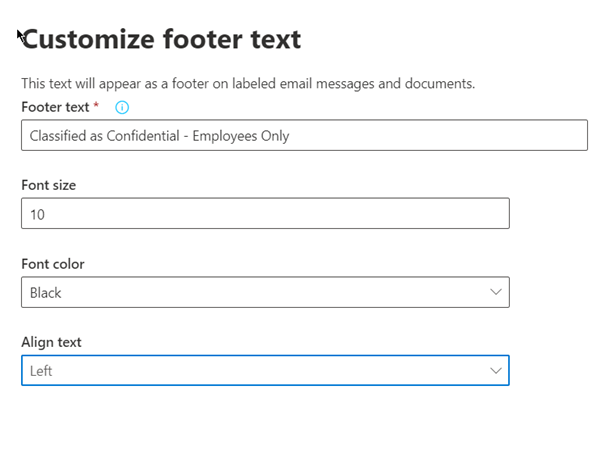
Task: Click the 'Footer text' field label
Action: pos(54,106)
